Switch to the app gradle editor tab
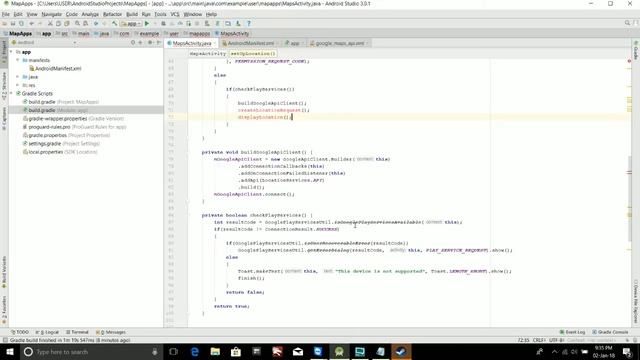 point(294,43)
